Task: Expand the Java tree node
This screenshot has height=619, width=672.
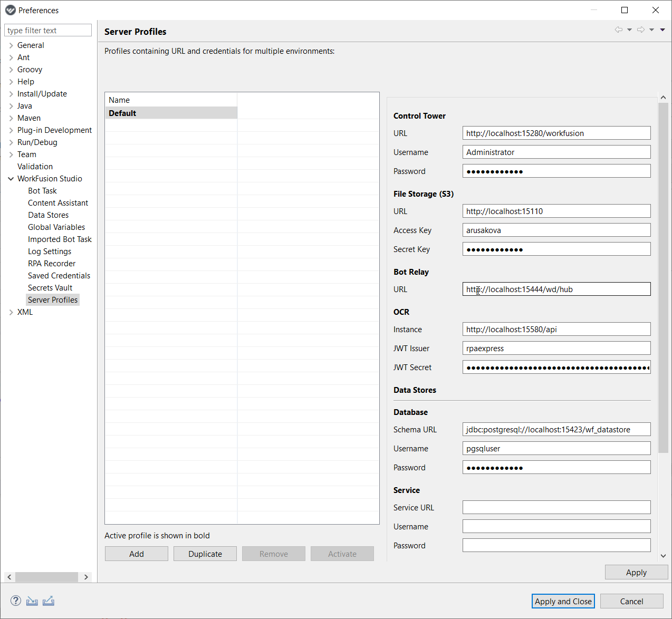Action: click(11, 106)
